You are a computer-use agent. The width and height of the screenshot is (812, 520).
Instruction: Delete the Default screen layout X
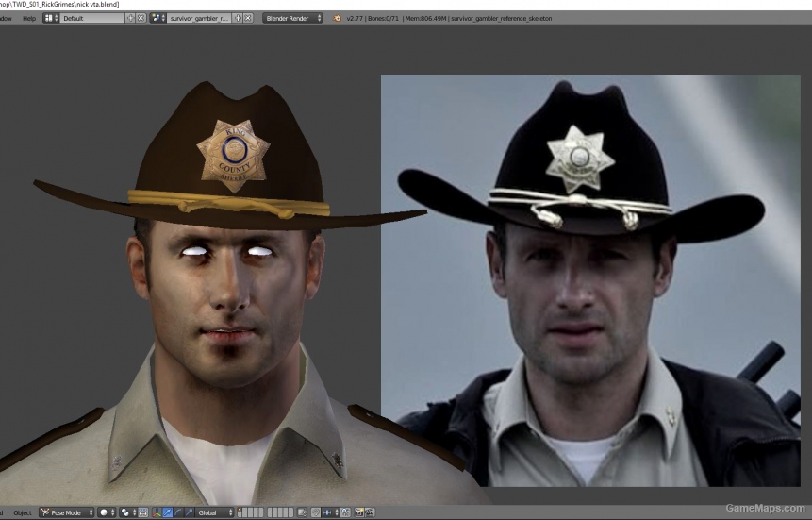[x=141, y=18]
